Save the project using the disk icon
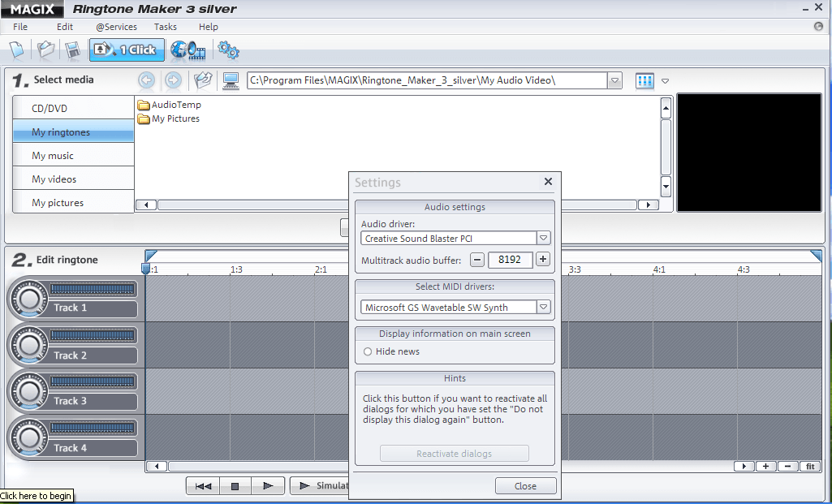Image resolution: width=832 pixels, height=504 pixels. pos(73,50)
